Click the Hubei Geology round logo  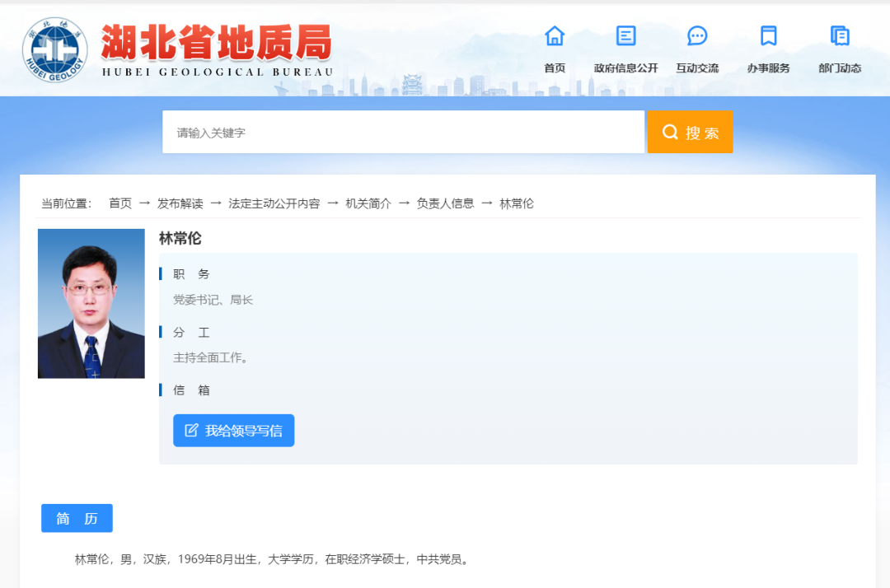55,49
